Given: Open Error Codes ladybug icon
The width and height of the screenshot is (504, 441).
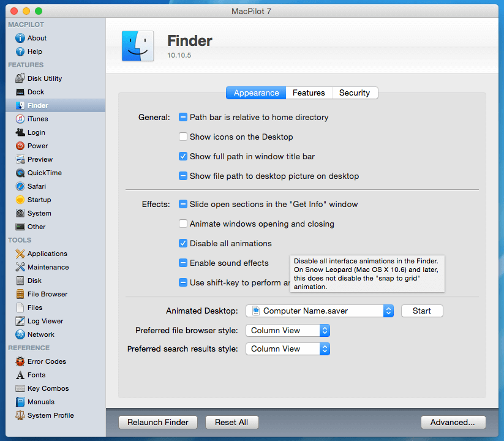Looking at the screenshot, I should point(20,361).
